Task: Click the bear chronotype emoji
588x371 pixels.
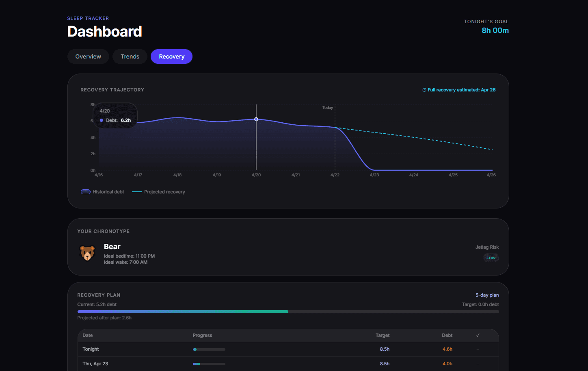Action: (x=87, y=253)
